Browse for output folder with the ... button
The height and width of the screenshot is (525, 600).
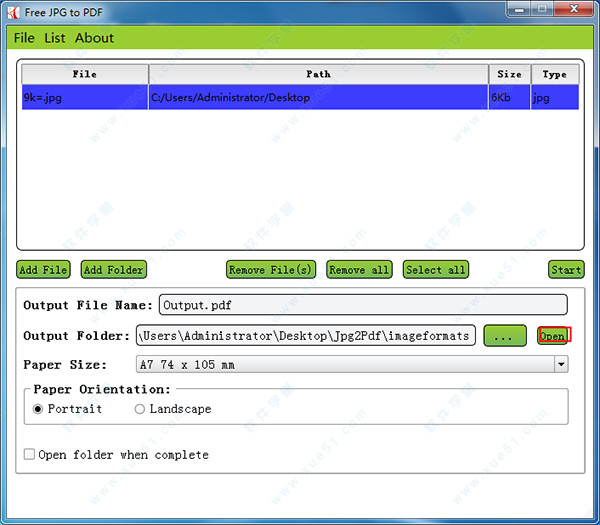pos(505,336)
